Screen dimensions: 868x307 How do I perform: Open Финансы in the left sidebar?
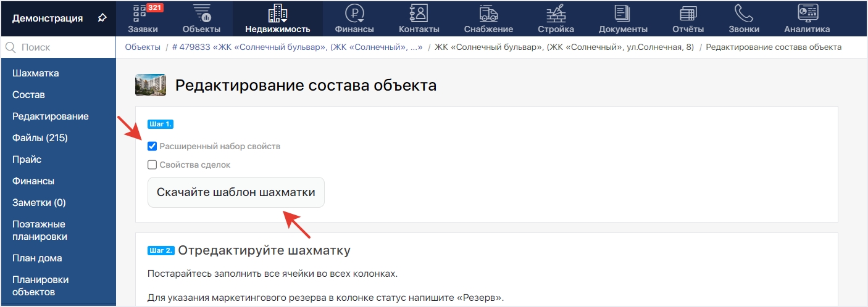click(x=33, y=181)
